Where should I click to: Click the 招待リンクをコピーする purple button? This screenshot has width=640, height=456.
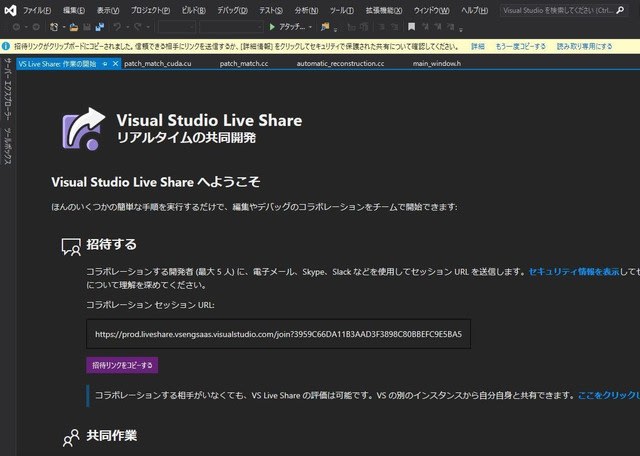[122, 365]
